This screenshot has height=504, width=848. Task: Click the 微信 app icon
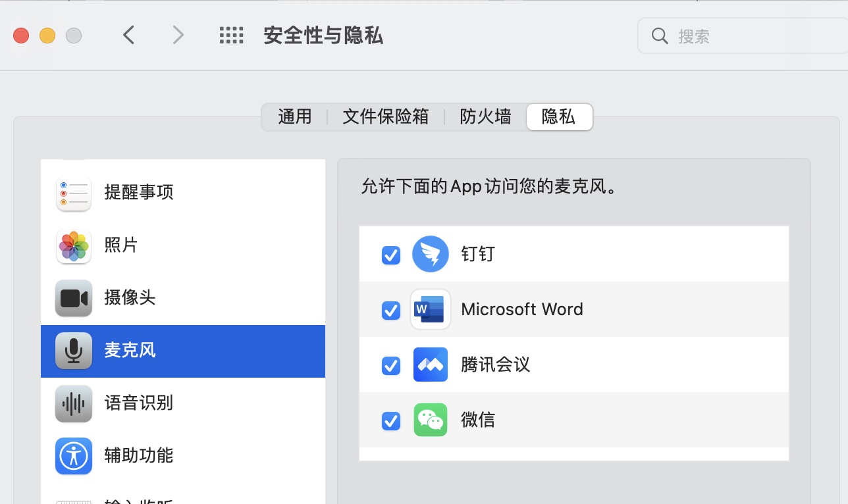431,420
